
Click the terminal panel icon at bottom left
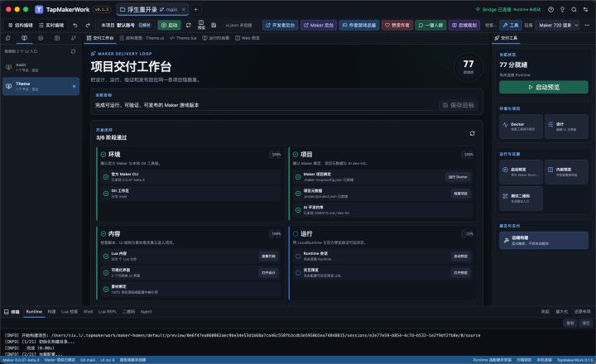7,312
